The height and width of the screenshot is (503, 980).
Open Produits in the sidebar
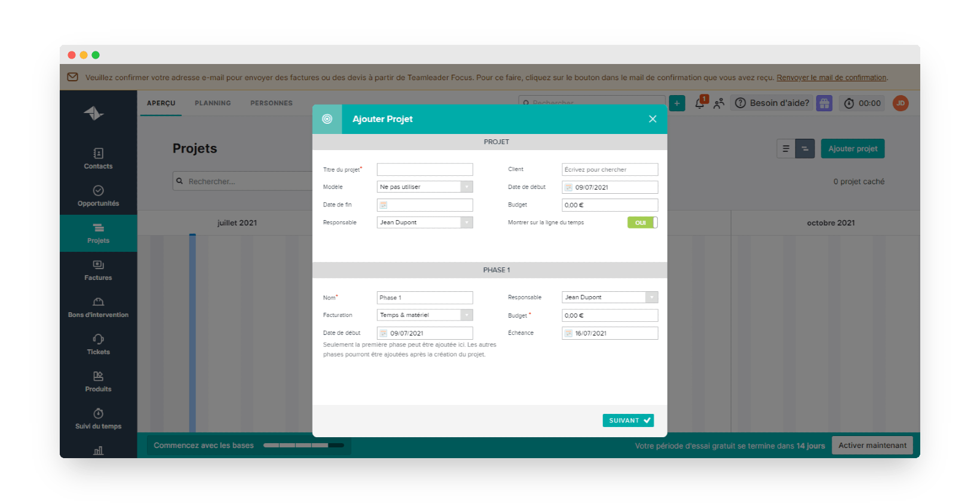coord(98,382)
